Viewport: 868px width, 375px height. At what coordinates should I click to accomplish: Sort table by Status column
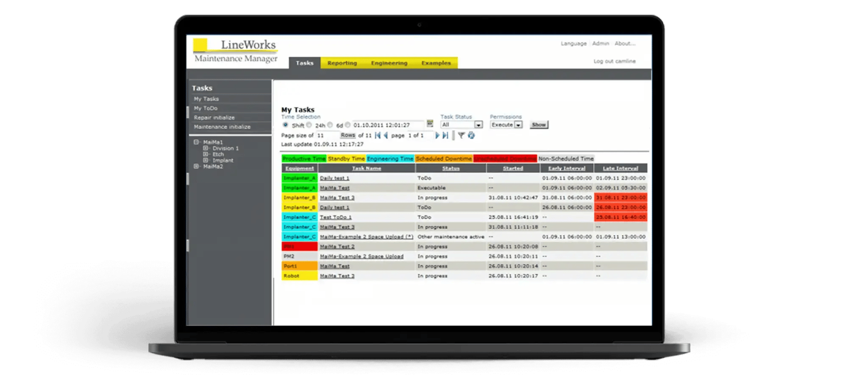[451, 168]
